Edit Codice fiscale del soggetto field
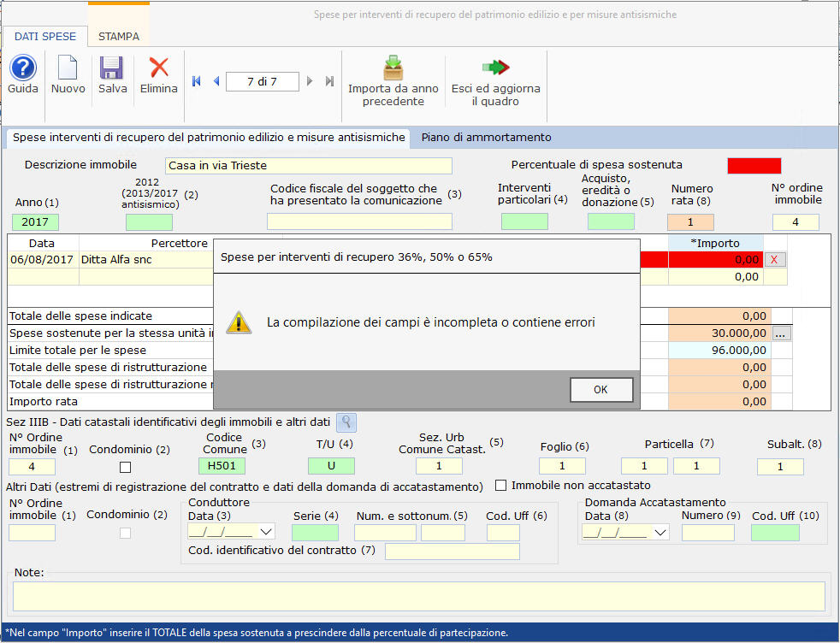The image size is (840, 643). pyautogui.click(x=359, y=221)
